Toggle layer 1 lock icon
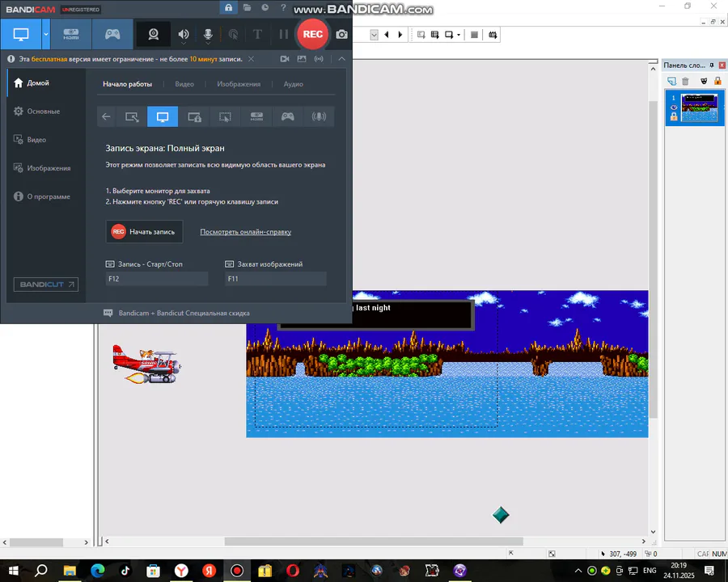728x582 pixels. point(674,116)
